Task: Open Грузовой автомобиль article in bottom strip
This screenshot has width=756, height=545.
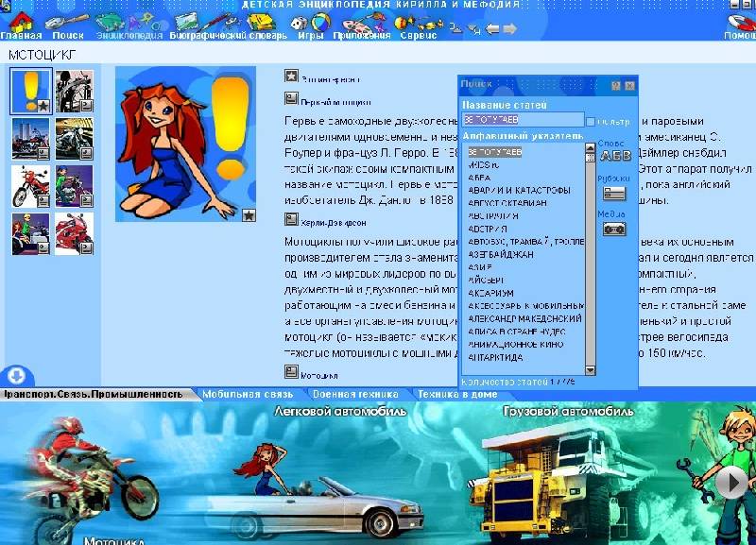Action: [x=568, y=412]
